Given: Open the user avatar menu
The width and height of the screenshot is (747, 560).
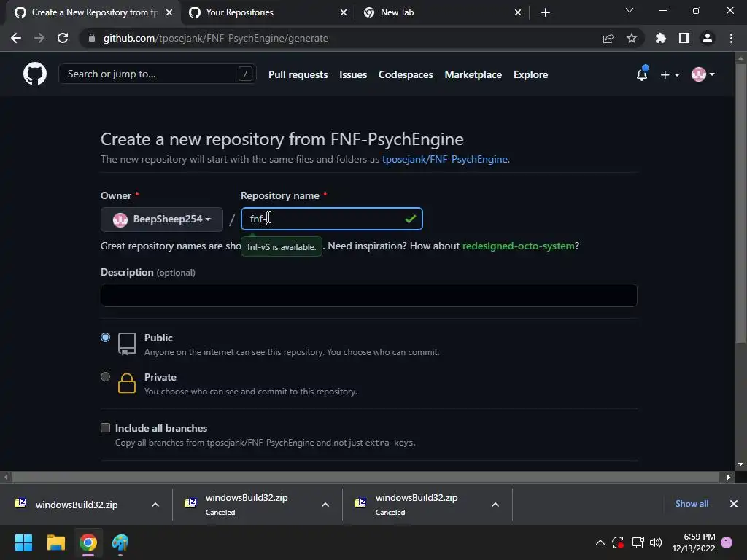Looking at the screenshot, I should (x=703, y=74).
